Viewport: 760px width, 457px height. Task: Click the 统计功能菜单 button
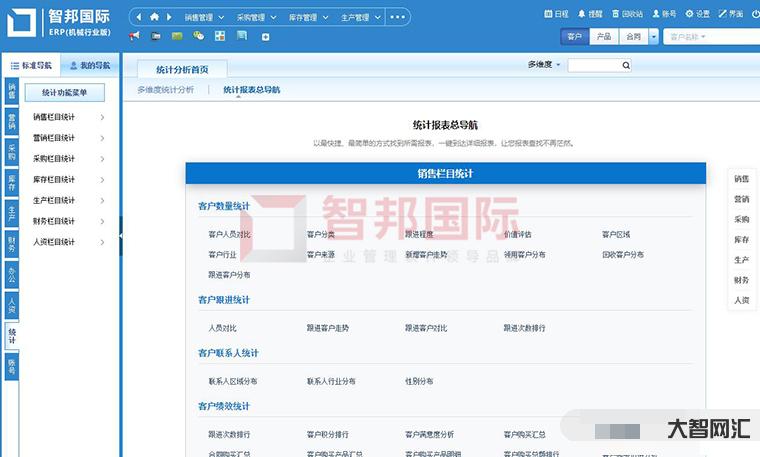(64, 93)
